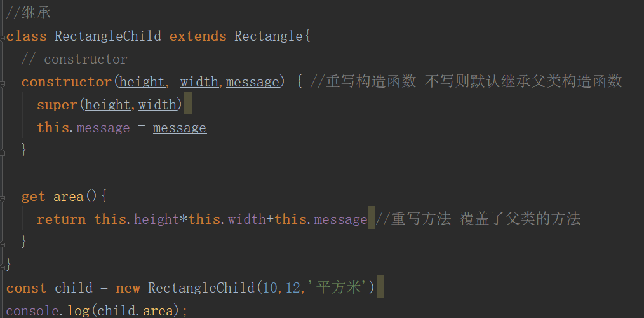644x318 pixels.
Task: Click the constructor keyword
Action: [67, 82]
